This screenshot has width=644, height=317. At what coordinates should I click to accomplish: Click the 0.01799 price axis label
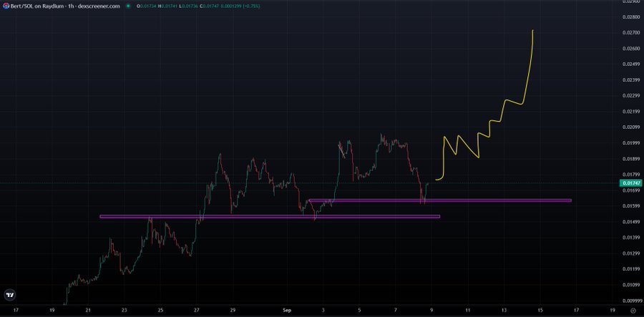(632, 175)
